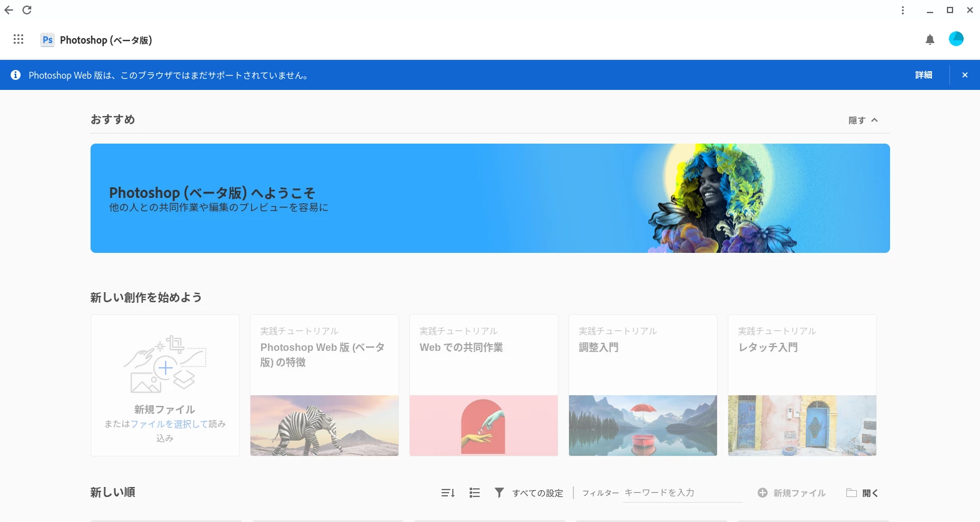The height and width of the screenshot is (522, 980).
Task: Open the three-dot browser menu
Action: [903, 10]
